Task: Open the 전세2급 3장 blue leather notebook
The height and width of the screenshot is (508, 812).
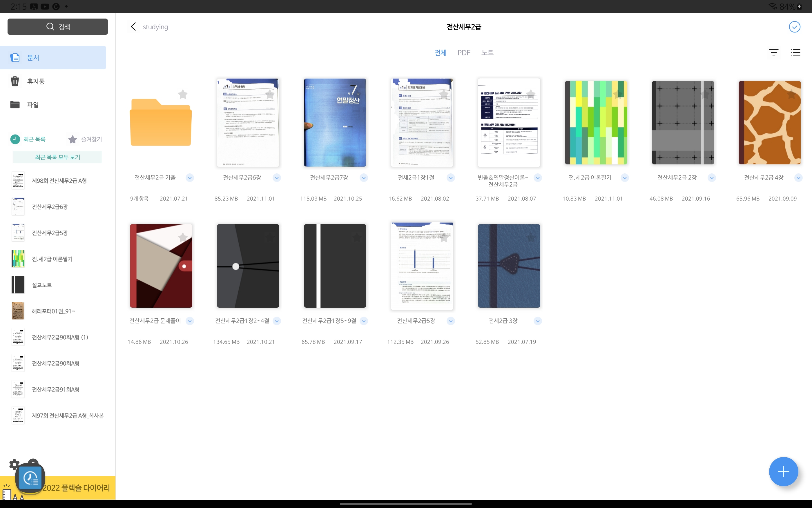Action: 509,266
